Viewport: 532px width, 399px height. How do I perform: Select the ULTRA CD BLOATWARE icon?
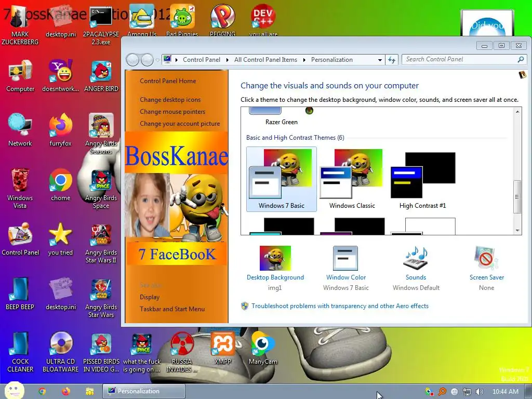(60, 352)
